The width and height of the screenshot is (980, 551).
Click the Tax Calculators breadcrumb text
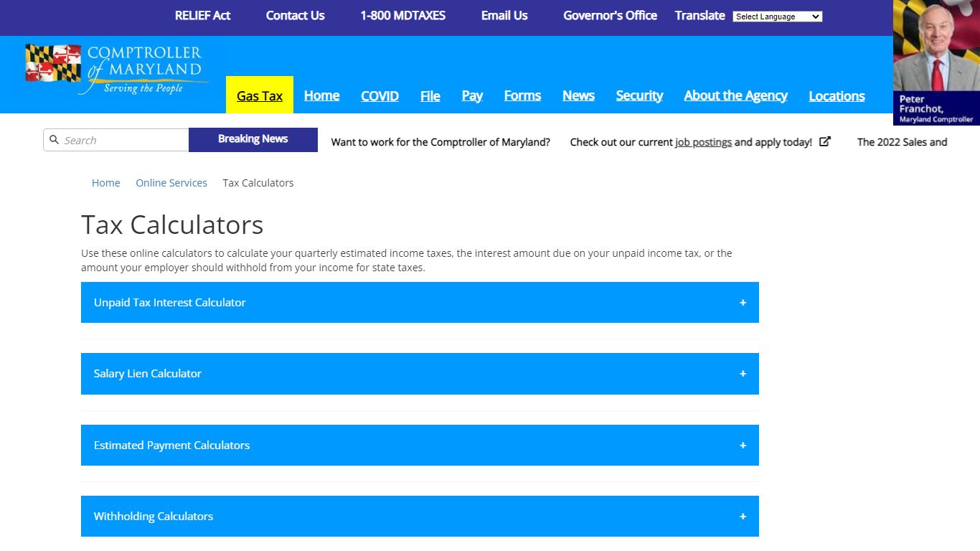coord(258,183)
